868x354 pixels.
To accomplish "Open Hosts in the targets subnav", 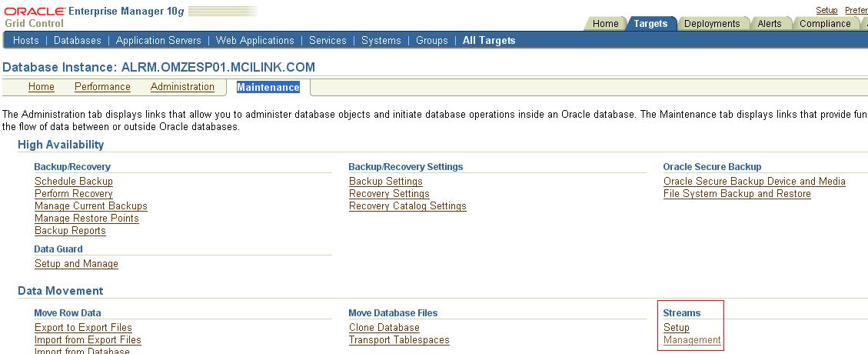I will point(26,41).
